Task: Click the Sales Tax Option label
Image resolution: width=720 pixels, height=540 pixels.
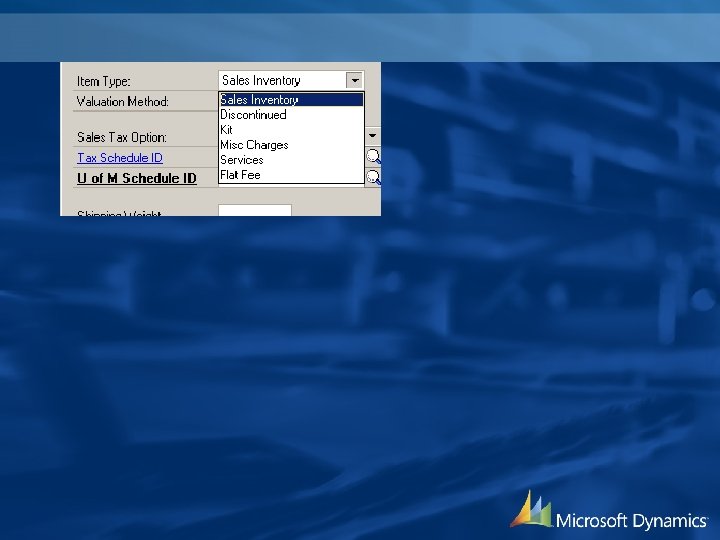Action: point(122,137)
